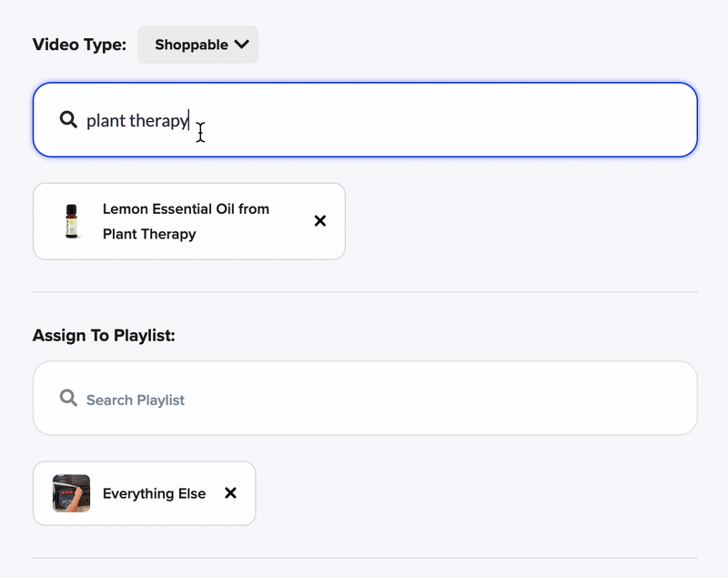Click the "Video Type:" label

point(79,45)
